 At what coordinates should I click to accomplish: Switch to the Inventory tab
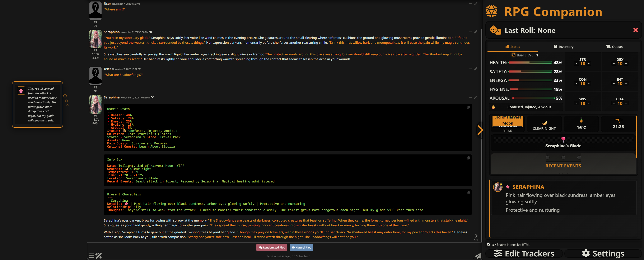click(563, 47)
